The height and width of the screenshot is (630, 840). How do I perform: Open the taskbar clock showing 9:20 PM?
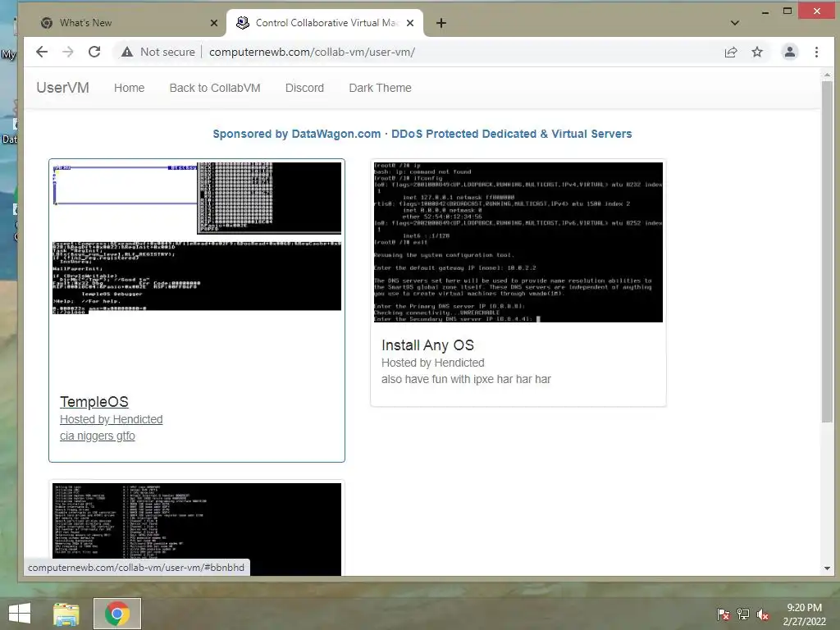pos(804,614)
